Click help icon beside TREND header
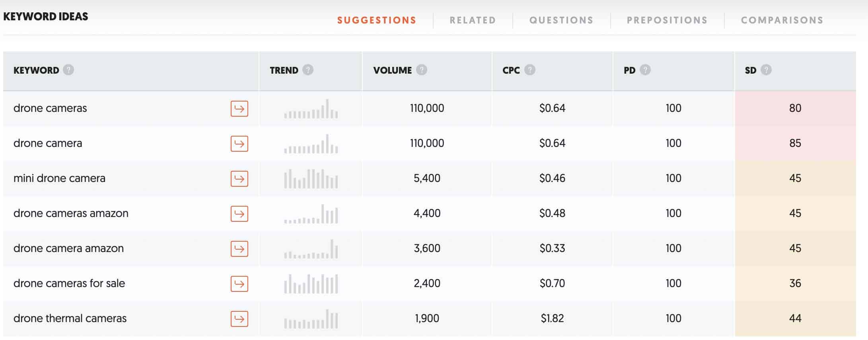Viewport: 868px width, 340px height. pyautogui.click(x=307, y=70)
